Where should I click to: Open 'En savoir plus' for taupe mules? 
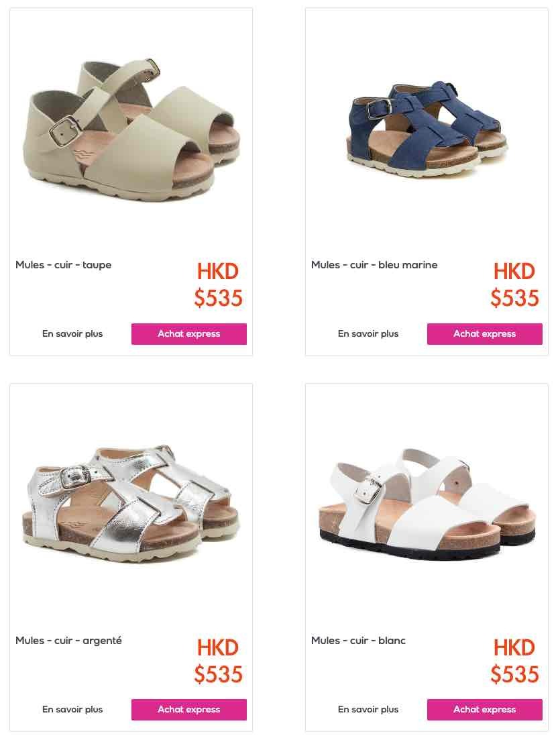72,334
